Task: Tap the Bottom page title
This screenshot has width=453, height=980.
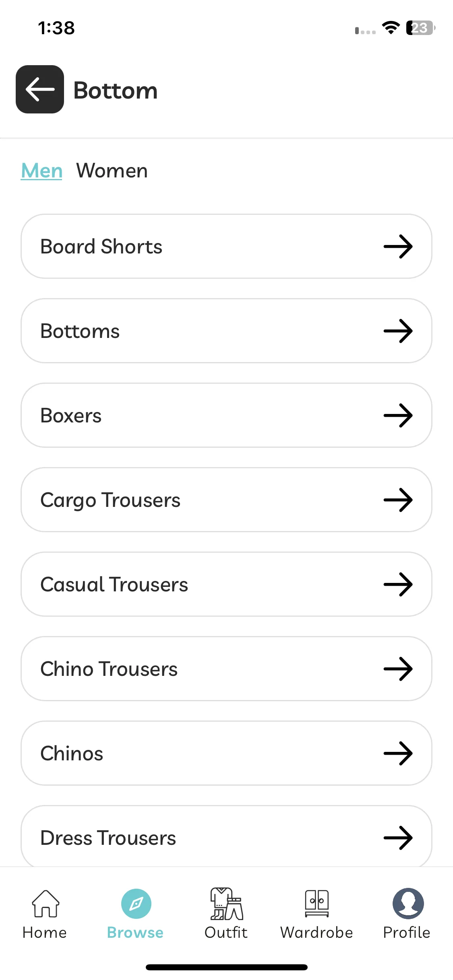Action: (116, 91)
